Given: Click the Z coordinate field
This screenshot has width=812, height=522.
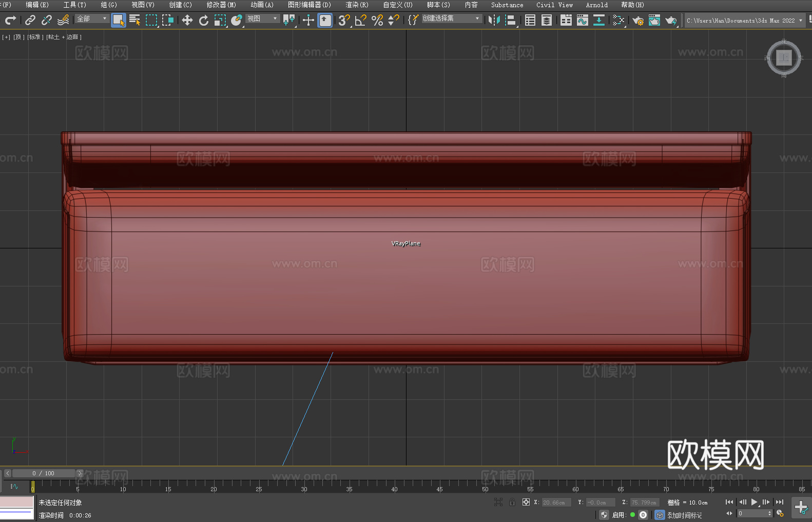Looking at the screenshot, I should pyautogui.click(x=645, y=502).
